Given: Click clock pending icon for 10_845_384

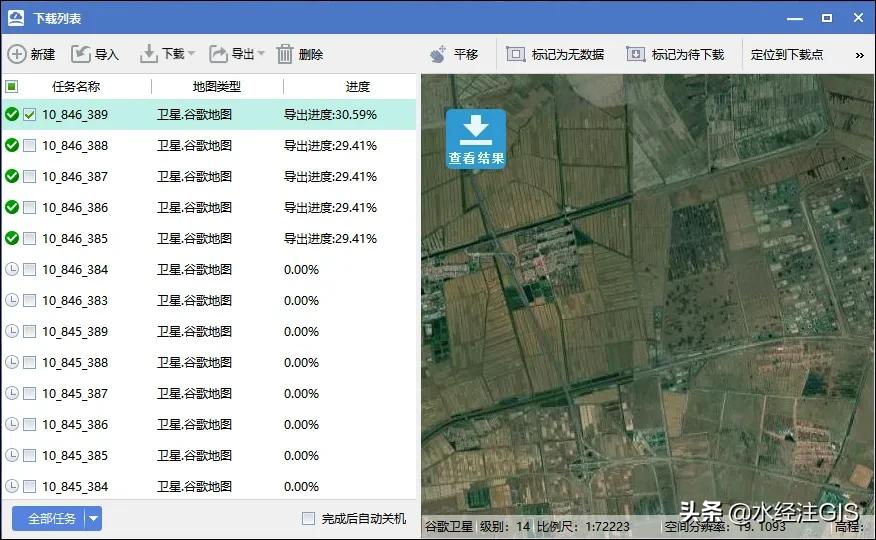Looking at the screenshot, I should (x=12, y=486).
